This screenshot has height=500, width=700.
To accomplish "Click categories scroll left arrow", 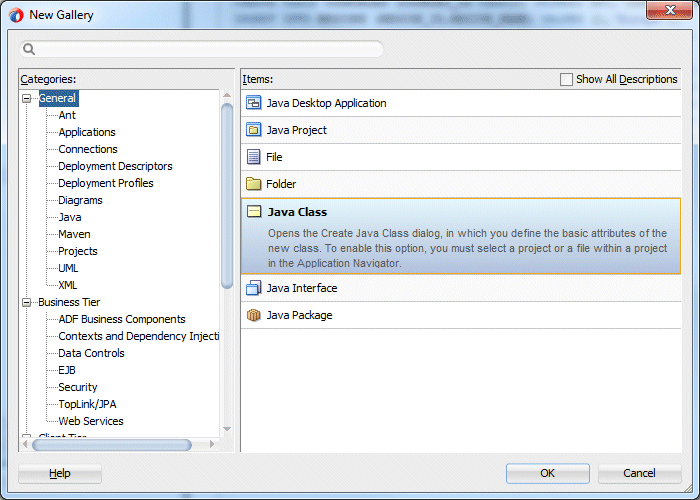I will (x=25, y=444).
